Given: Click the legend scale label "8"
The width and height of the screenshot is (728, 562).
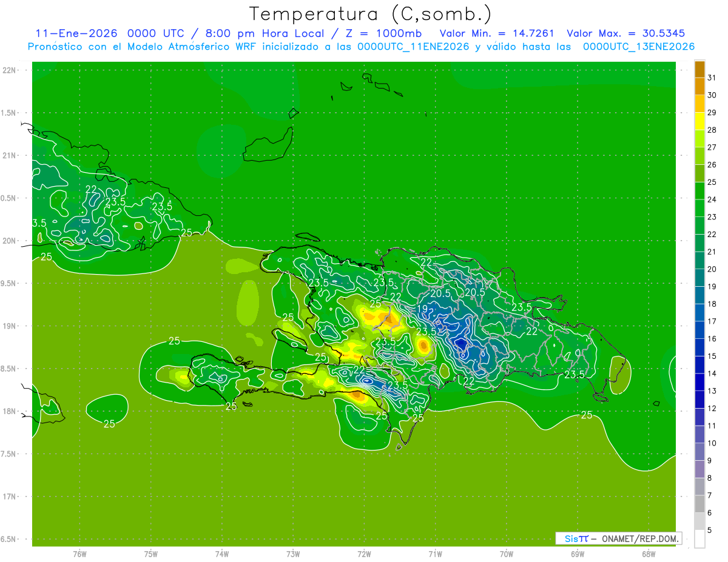Looking at the screenshot, I should (709, 478).
